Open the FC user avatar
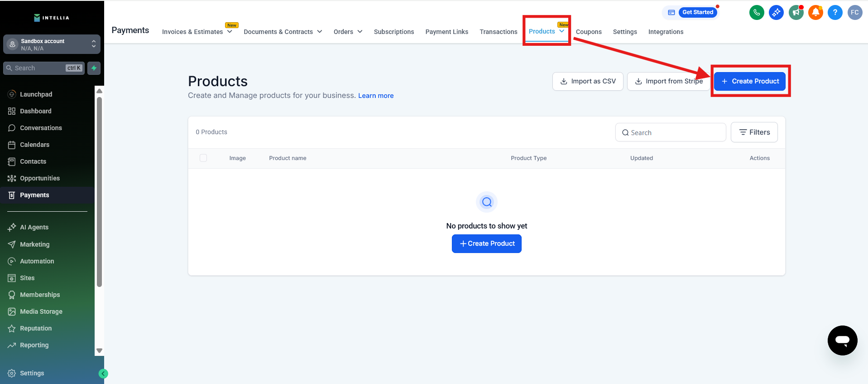Screen dimensions: 868x384 pyautogui.click(x=854, y=12)
